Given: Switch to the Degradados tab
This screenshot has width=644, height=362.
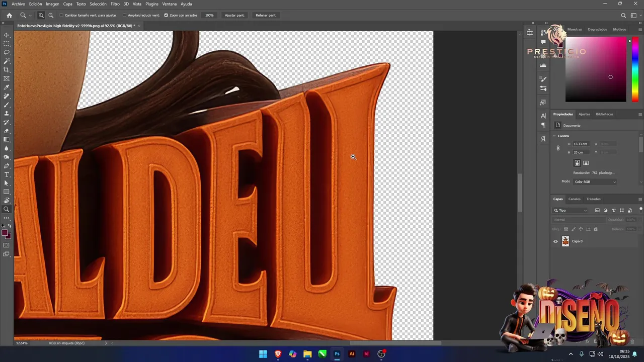Looking at the screenshot, I should pyautogui.click(x=597, y=29).
